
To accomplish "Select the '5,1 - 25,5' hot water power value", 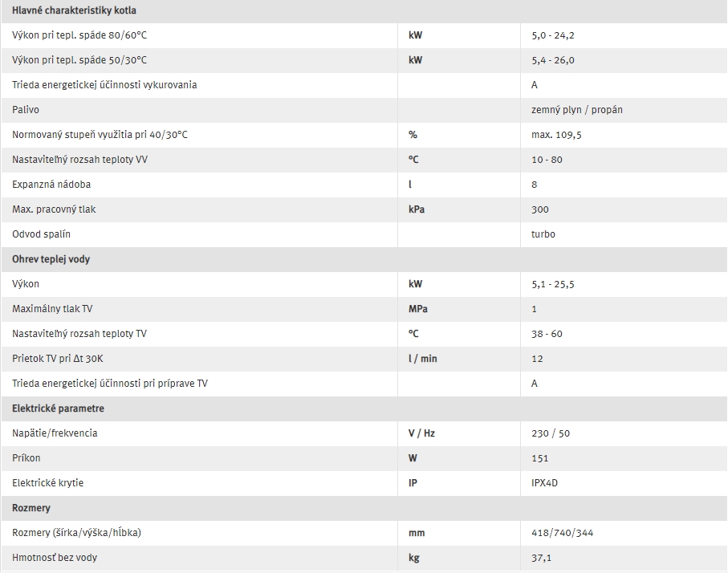I will coord(552,284).
